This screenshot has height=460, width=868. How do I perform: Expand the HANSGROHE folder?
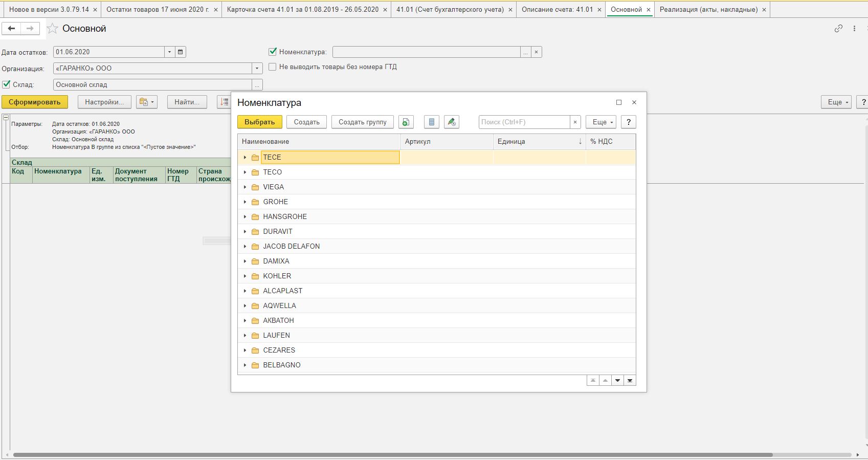[x=245, y=216]
